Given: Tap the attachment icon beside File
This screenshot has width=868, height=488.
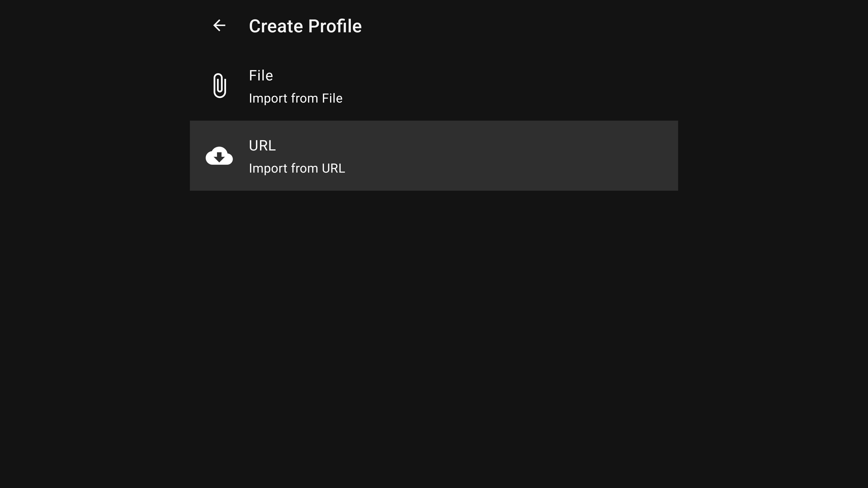Looking at the screenshot, I should tap(219, 86).
